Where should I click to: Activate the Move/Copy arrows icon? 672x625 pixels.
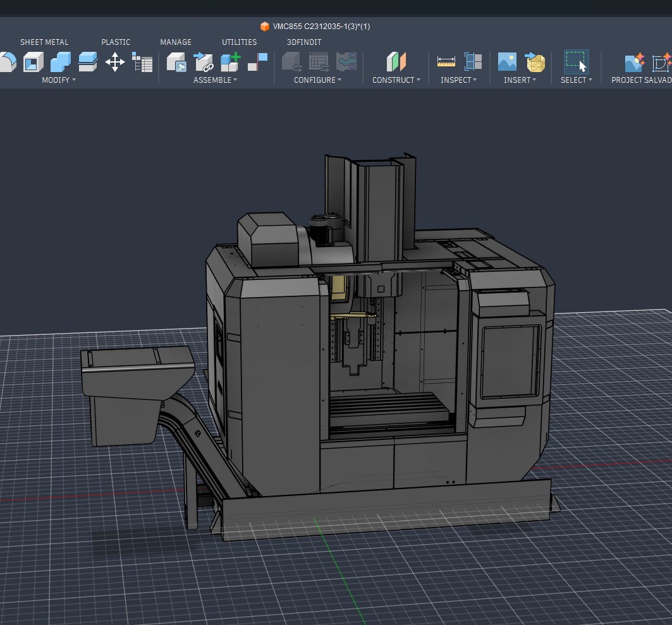(115, 62)
